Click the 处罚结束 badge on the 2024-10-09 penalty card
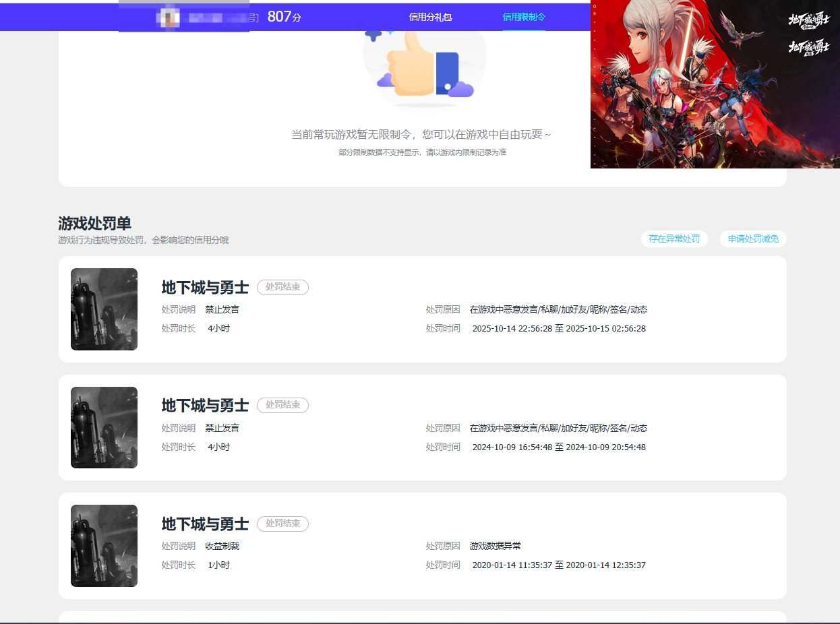 (x=282, y=405)
